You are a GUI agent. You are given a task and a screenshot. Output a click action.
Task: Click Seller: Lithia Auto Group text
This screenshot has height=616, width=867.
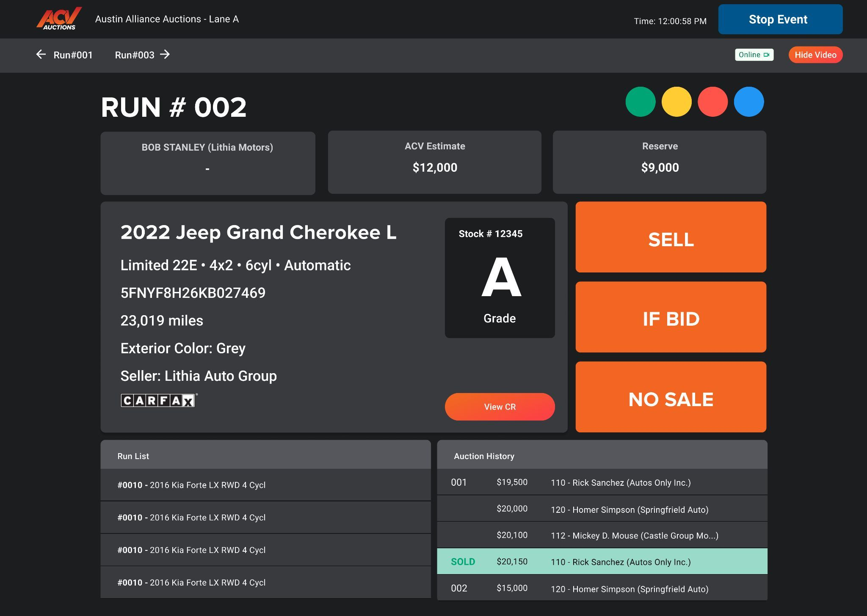[199, 376]
